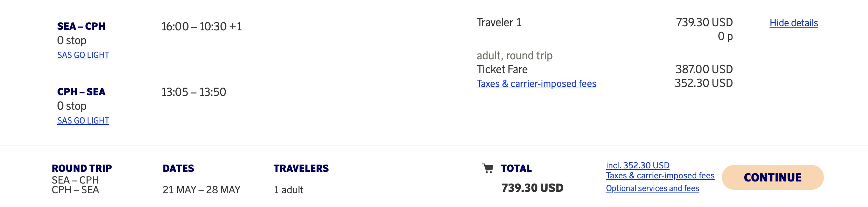The width and height of the screenshot is (868, 207).
Task: Click the shopping cart icon beside TOTAL
Action: (488, 168)
